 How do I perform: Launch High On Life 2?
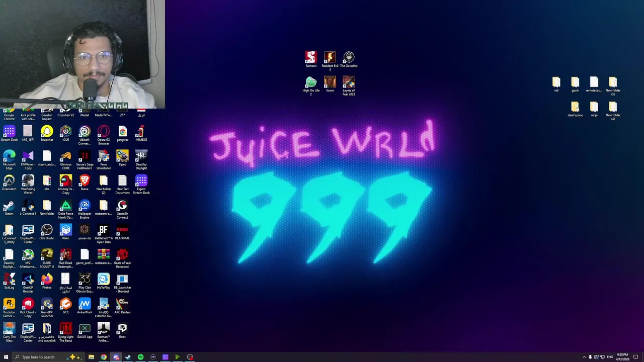click(x=311, y=85)
